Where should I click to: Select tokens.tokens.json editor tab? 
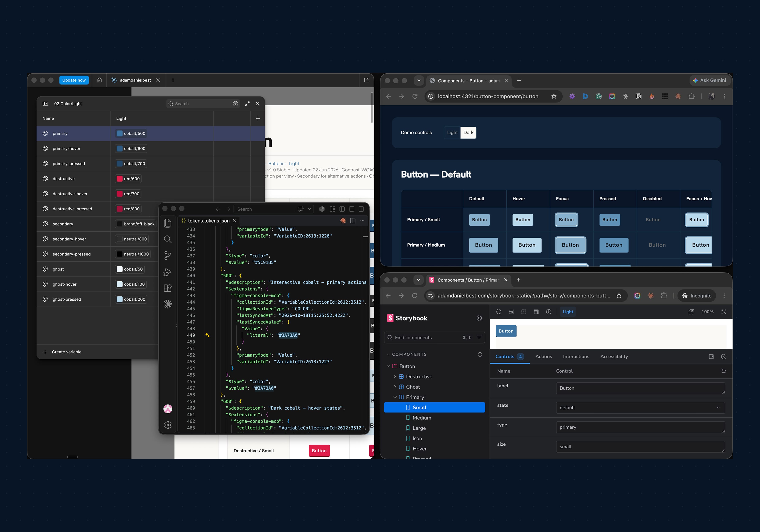point(209,220)
